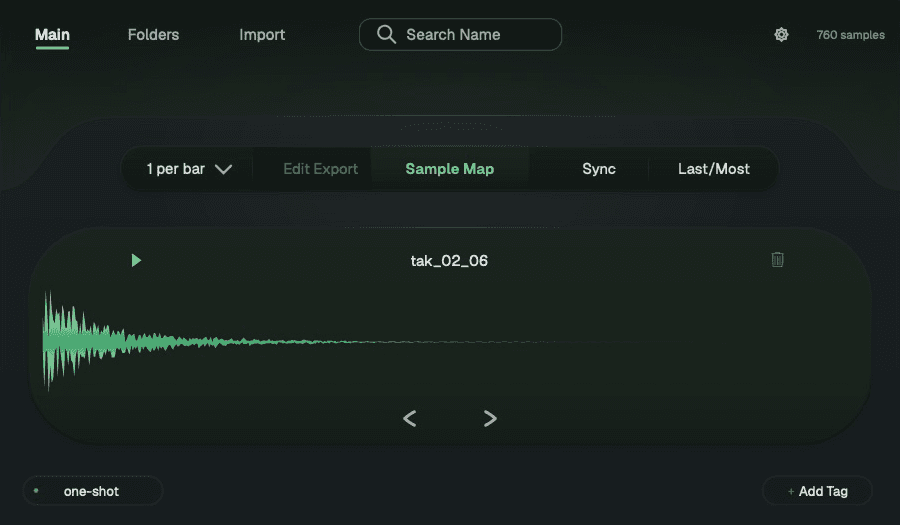Add a new tag with Add Tag
Viewport: 900px width, 525px height.
tap(817, 491)
